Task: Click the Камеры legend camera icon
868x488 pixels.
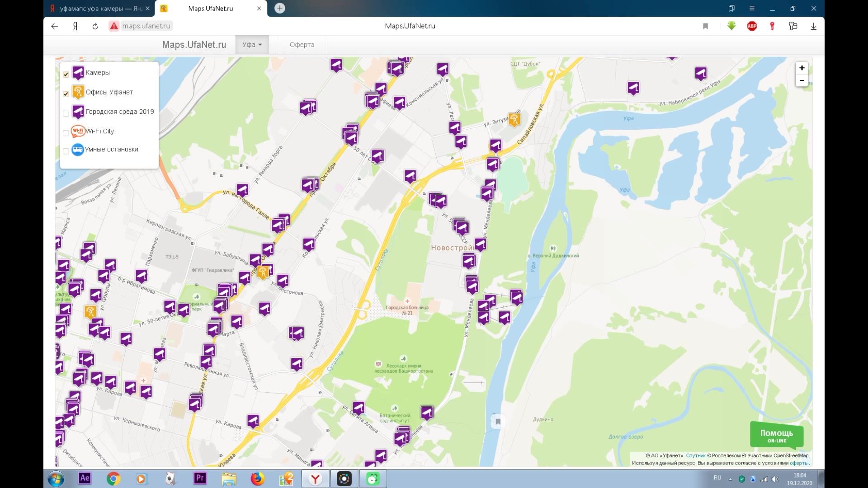Action: pos(78,73)
